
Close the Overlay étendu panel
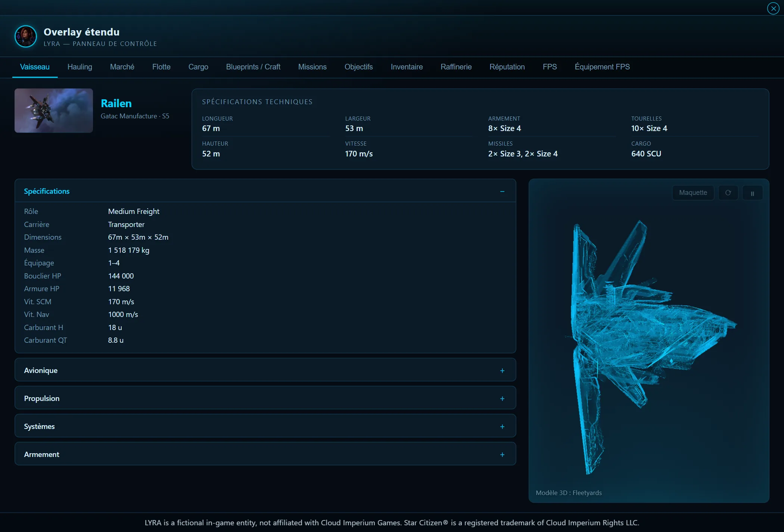point(773,8)
